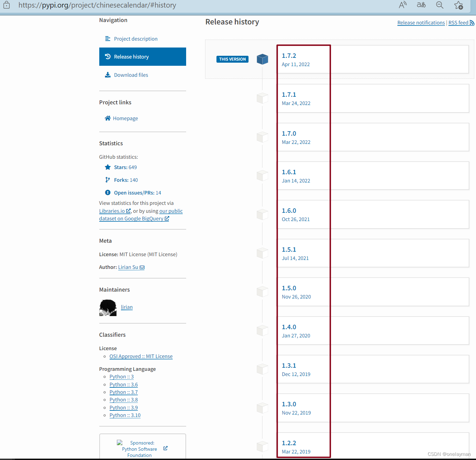The height and width of the screenshot is (460, 476).
Task: Click the Forks branch icon
Action: point(108,180)
